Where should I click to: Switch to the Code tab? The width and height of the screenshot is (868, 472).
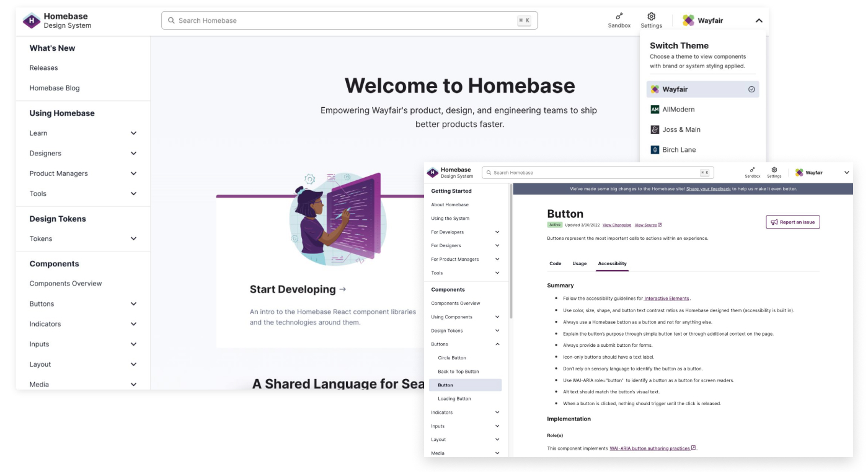pos(555,263)
